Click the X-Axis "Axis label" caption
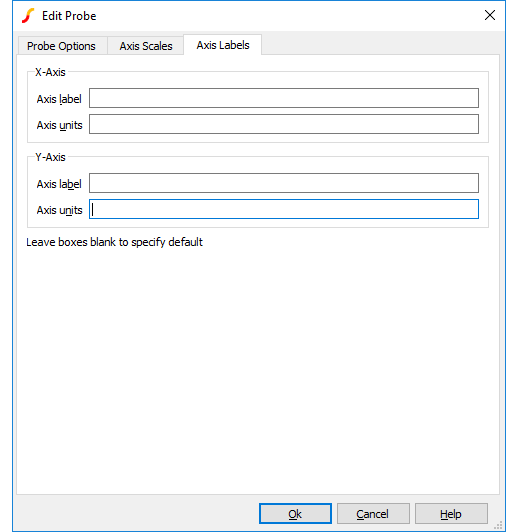This screenshot has height=532, width=512. [x=59, y=99]
